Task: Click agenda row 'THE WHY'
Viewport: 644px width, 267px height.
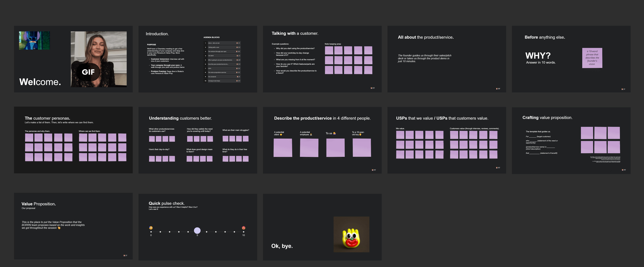Action: click(x=222, y=56)
